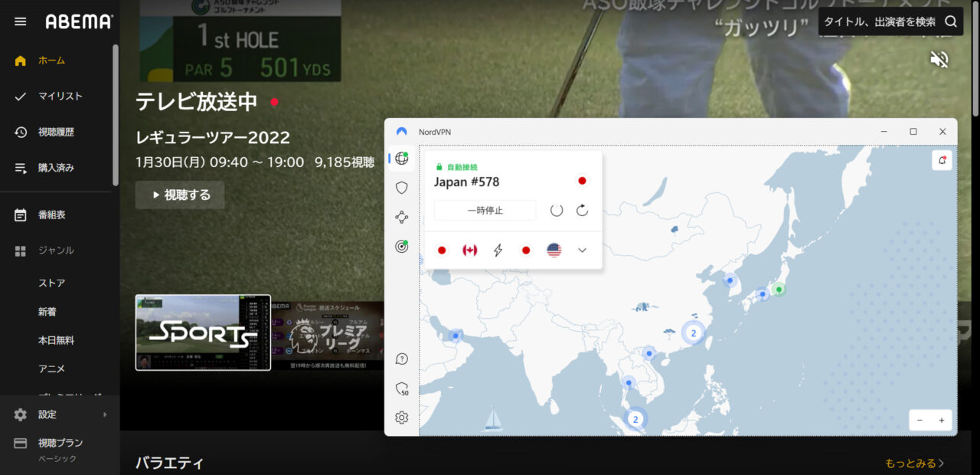
Task: Expand the 設定 submenu arrow
Action: [x=105, y=414]
